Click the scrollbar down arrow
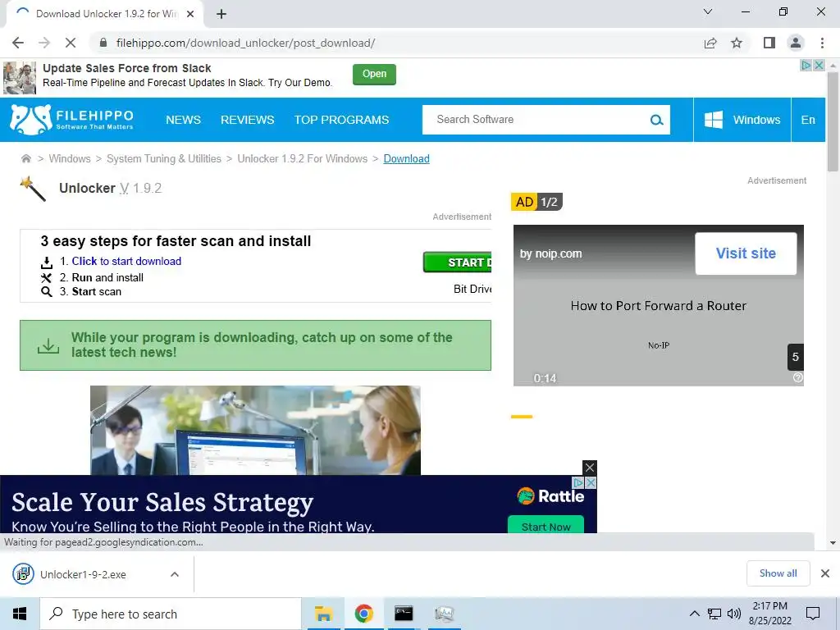The height and width of the screenshot is (630, 840). coord(833,543)
